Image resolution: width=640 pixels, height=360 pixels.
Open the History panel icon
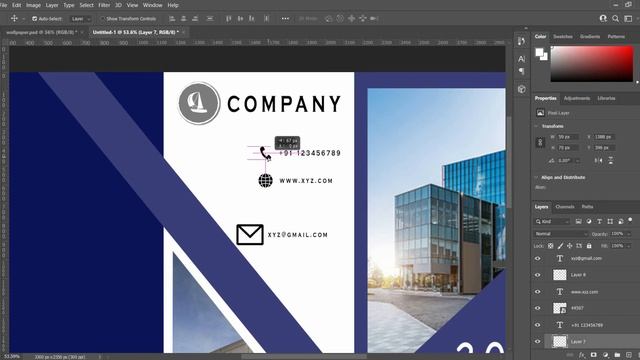pos(521,41)
